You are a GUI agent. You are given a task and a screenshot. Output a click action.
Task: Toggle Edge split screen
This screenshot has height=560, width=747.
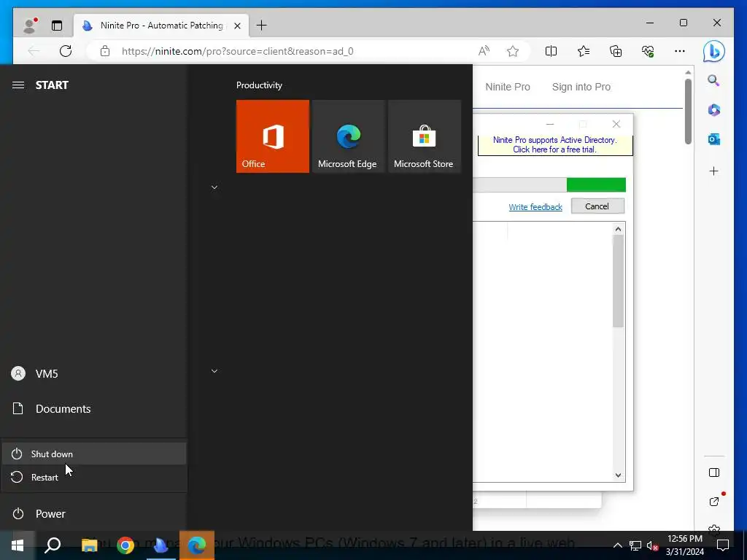(x=551, y=51)
